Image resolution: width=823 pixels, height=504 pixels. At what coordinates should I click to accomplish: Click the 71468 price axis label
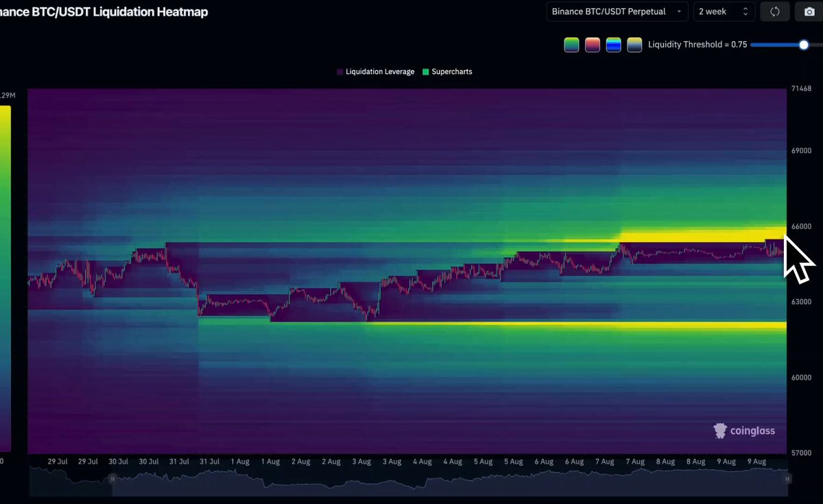point(801,88)
